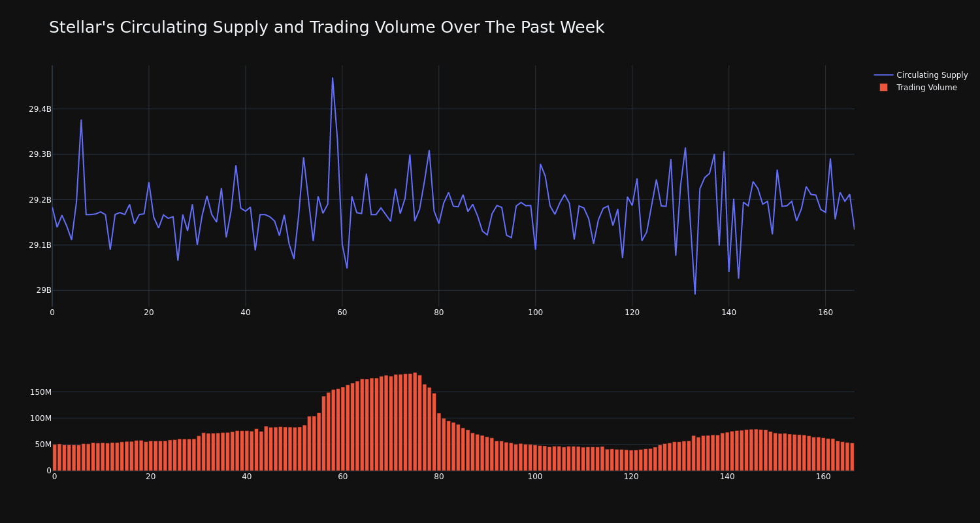Click the tallest trading volume bar near x=75
The height and width of the screenshot is (523, 980).
point(415,422)
